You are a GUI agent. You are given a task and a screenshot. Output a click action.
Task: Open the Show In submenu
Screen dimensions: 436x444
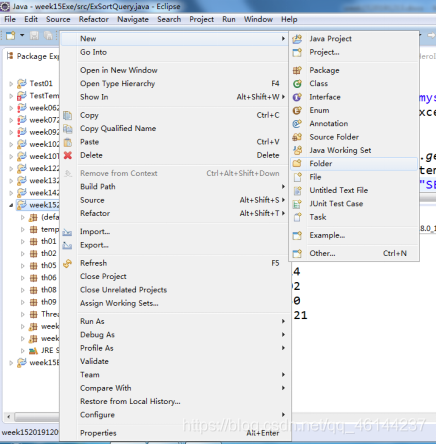click(x=175, y=97)
